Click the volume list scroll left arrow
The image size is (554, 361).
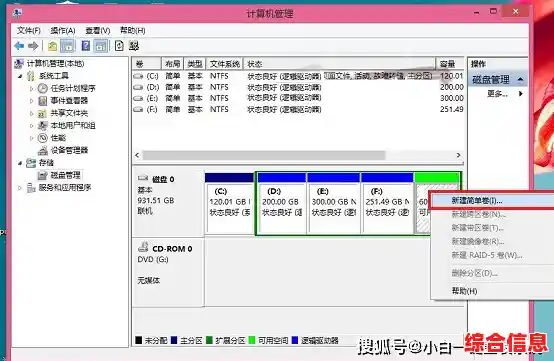point(137,155)
